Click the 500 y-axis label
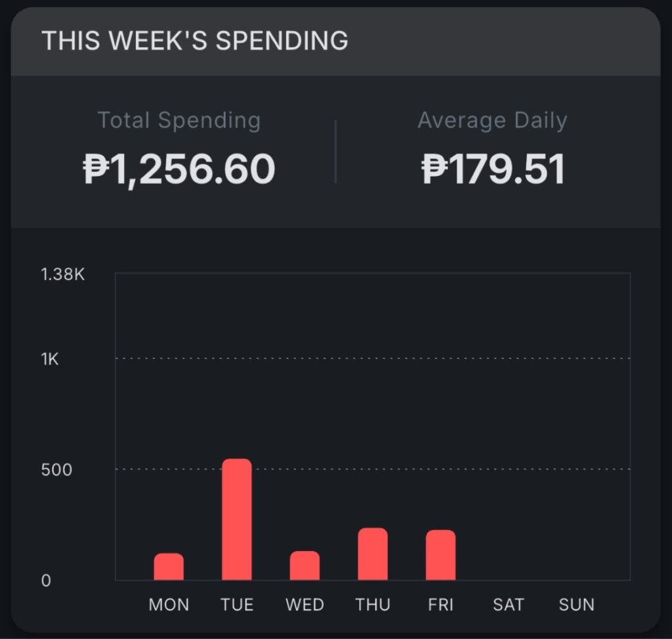 click(55, 470)
